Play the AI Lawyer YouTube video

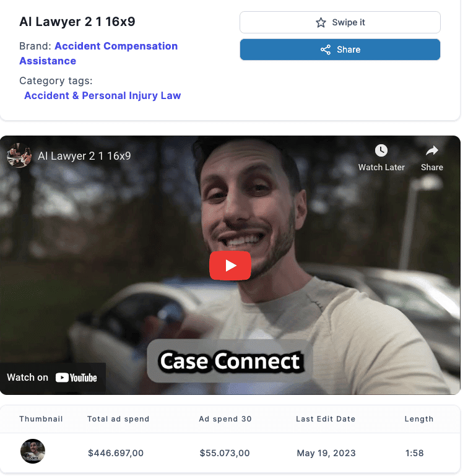pos(230,266)
